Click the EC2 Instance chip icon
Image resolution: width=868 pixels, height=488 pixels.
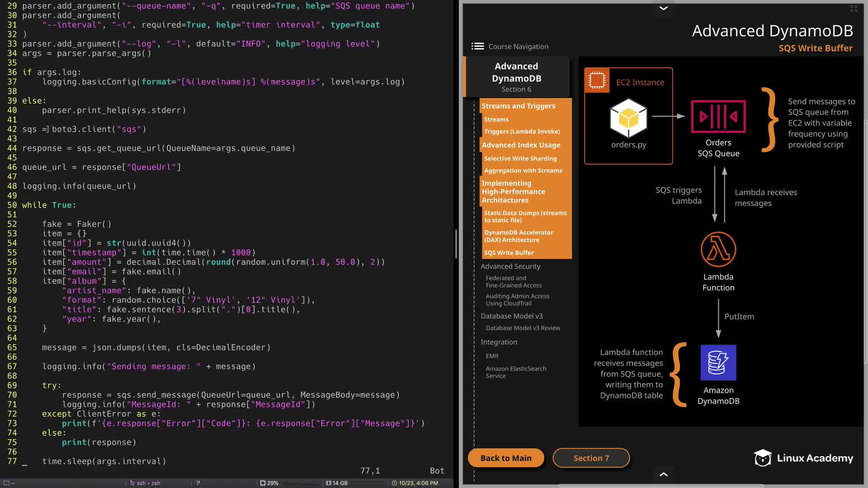[597, 80]
